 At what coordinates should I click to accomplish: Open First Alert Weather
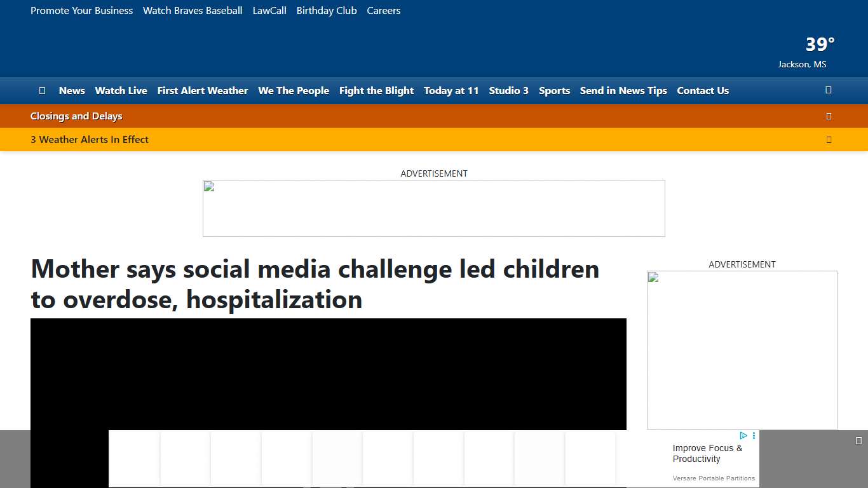coord(203,90)
